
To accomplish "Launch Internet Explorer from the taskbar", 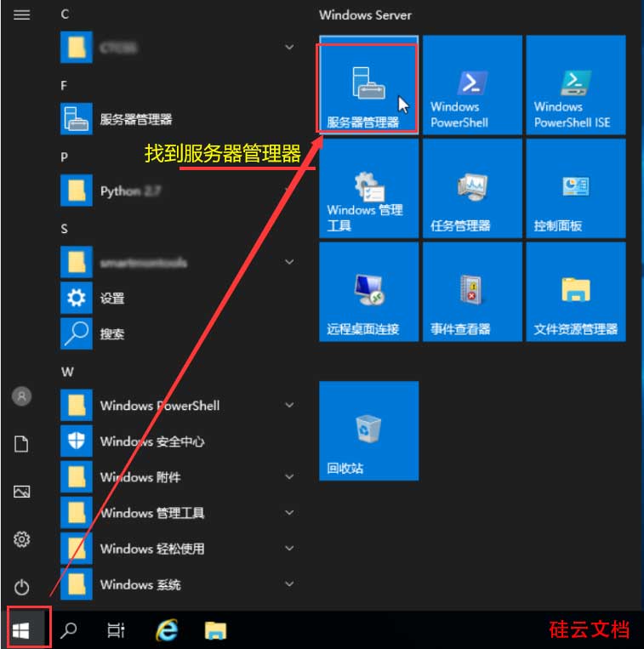I will coord(167,631).
